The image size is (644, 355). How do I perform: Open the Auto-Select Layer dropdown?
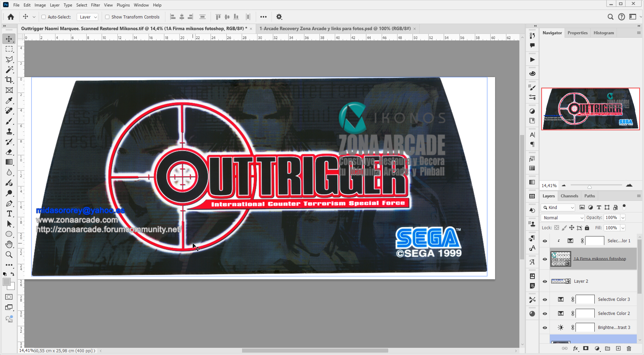point(88,17)
